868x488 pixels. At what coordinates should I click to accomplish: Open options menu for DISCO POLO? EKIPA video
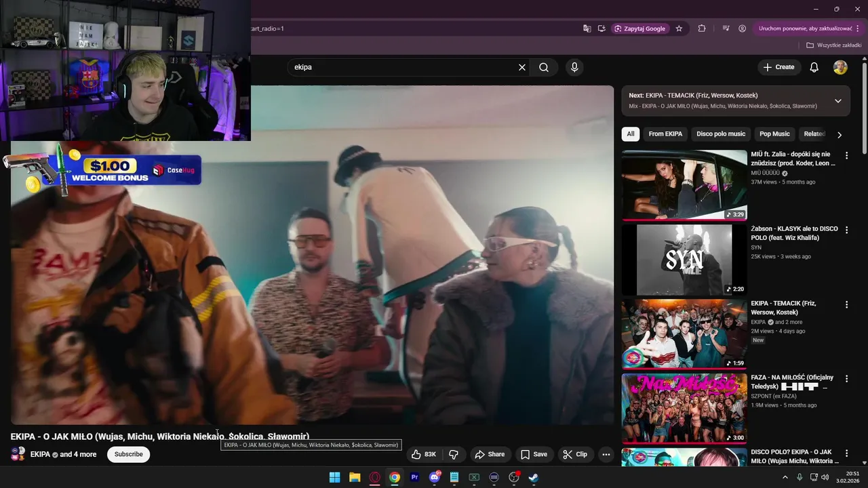tap(846, 453)
